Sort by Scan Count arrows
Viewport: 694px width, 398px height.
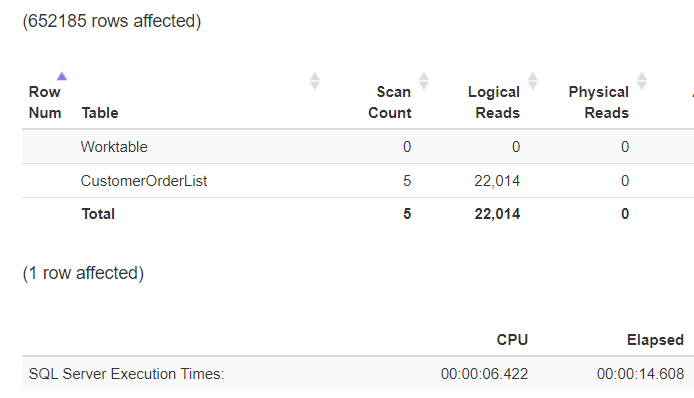424,81
